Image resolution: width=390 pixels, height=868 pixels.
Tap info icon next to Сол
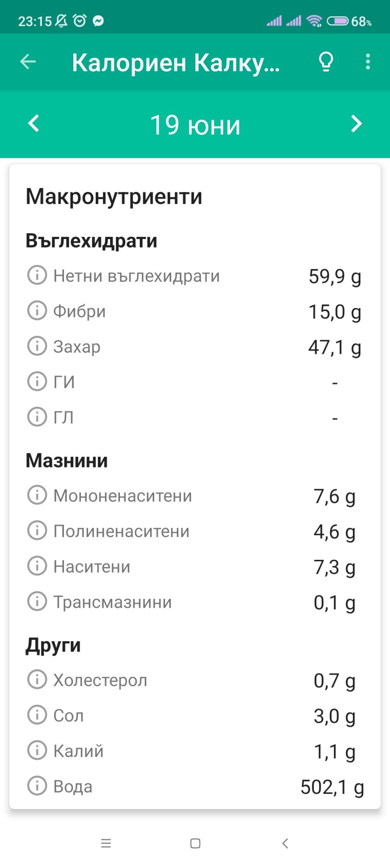(37, 715)
